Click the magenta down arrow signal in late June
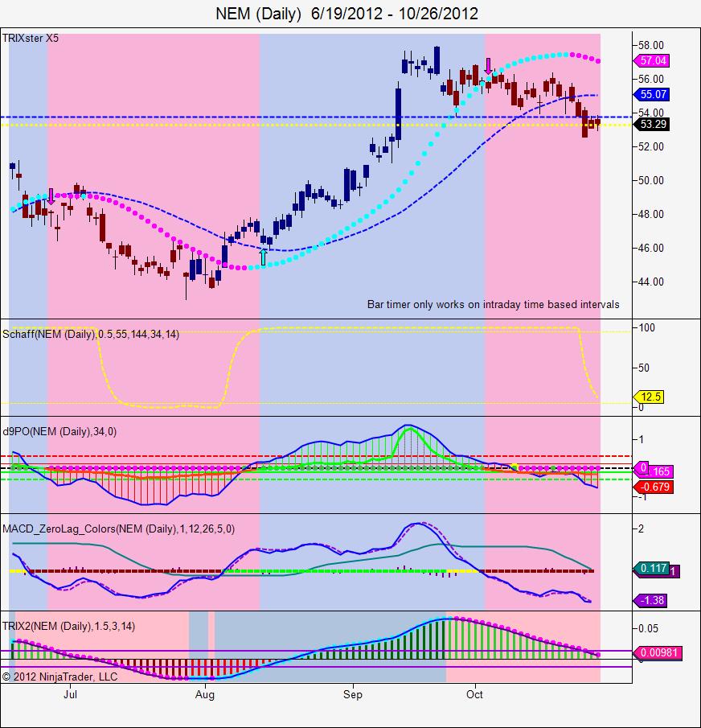Image resolution: width=701 pixels, height=728 pixels. click(x=51, y=196)
